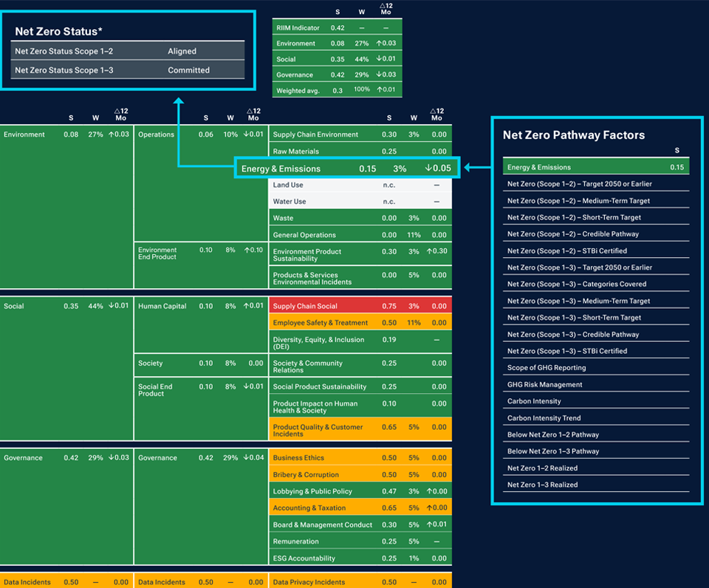This screenshot has height=588, width=709.
Task: Click the highlighted Energy & Emissions 3% row
Action: pyautogui.click(x=346, y=169)
